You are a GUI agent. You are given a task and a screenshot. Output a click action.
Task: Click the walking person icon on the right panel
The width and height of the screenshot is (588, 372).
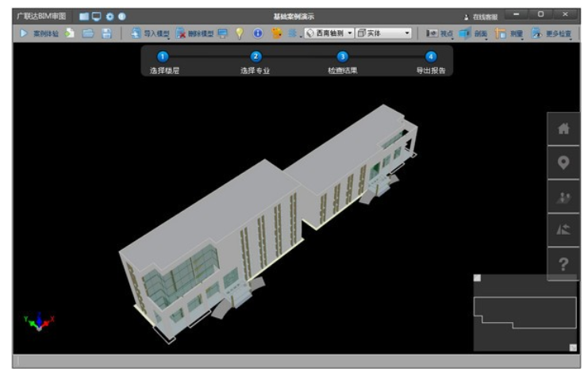tap(563, 197)
